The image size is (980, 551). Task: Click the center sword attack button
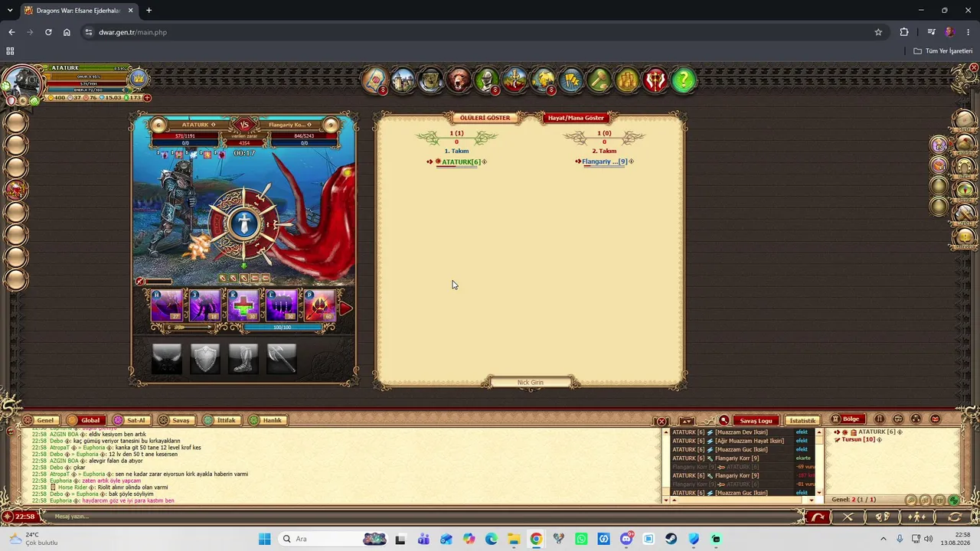pyautogui.click(x=244, y=224)
